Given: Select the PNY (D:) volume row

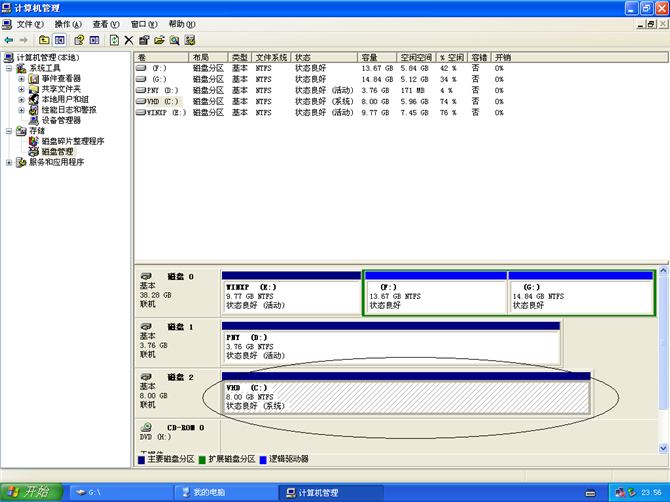Looking at the screenshot, I should pyautogui.click(x=158, y=90).
